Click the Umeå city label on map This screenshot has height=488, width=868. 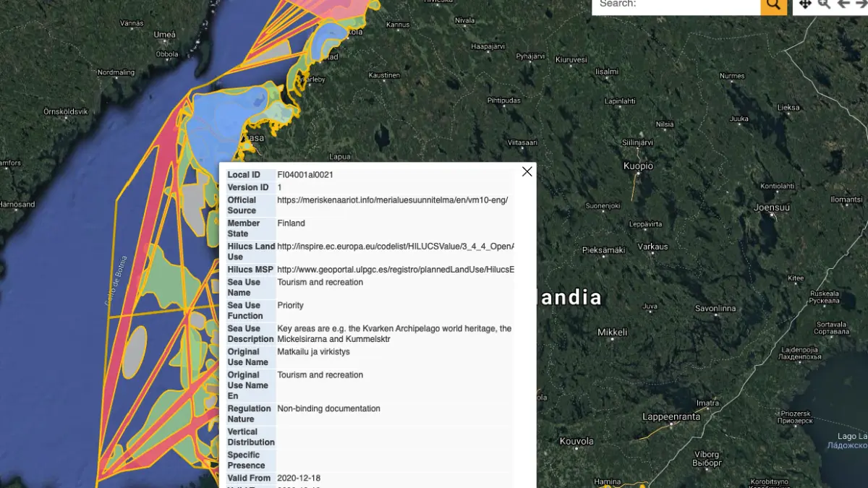coord(164,35)
